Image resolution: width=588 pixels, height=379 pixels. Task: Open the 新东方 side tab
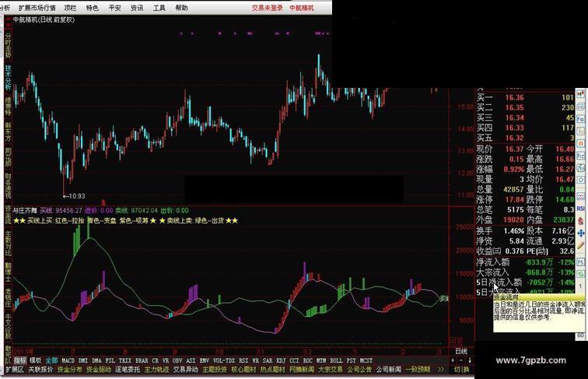(x=8, y=132)
